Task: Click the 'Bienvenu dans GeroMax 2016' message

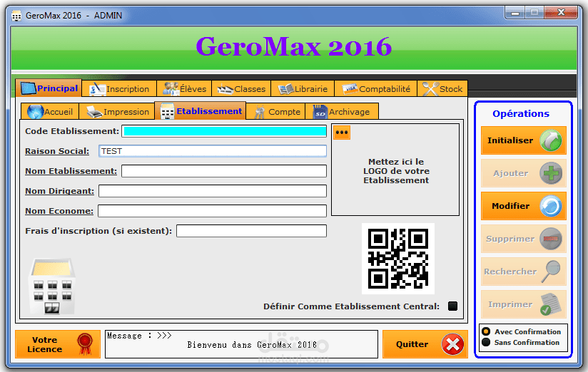Action: coord(252,345)
